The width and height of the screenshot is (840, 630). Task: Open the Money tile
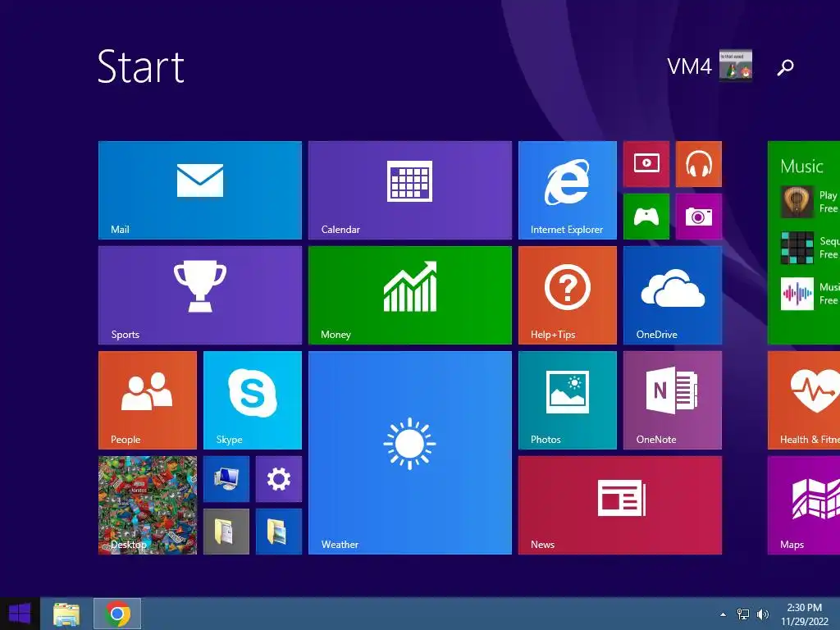[x=410, y=295]
